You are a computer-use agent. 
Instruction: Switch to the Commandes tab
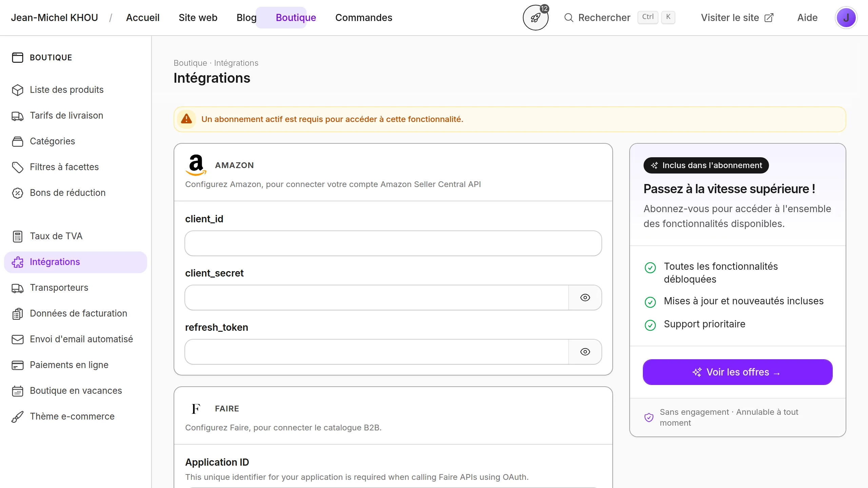tap(363, 18)
